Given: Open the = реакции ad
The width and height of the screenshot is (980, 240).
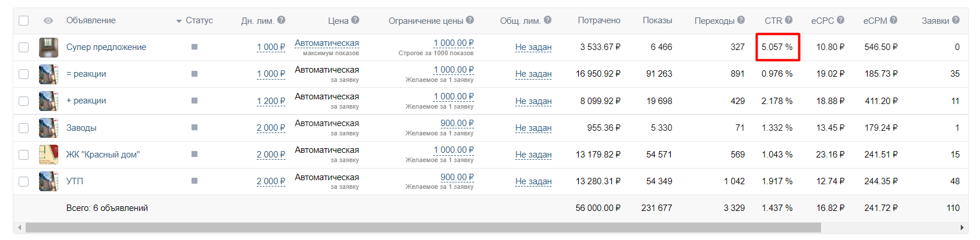Looking at the screenshot, I should click(x=86, y=74).
